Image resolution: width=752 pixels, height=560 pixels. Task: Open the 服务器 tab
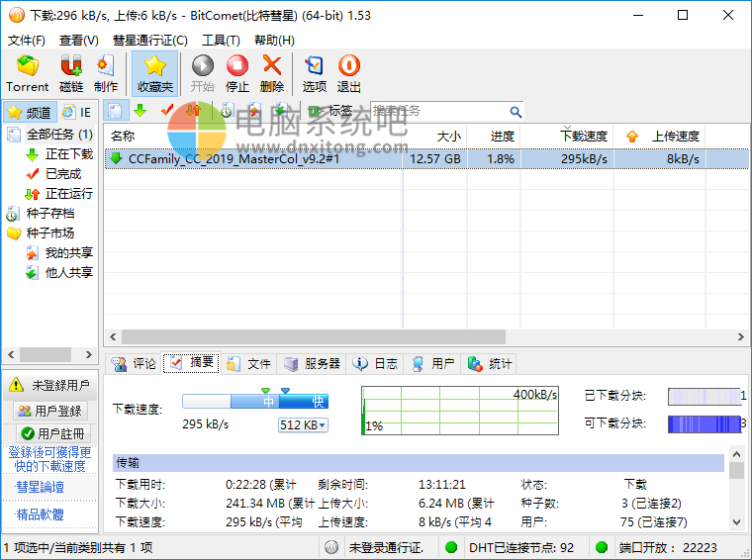[x=313, y=363]
